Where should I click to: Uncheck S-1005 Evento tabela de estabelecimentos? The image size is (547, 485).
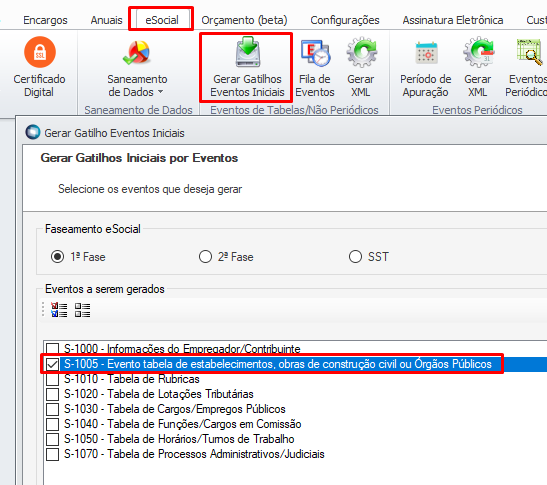tap(53, 364)
